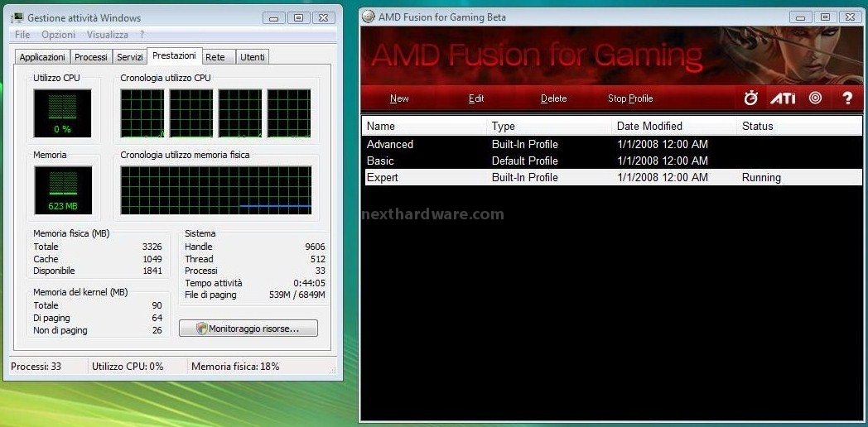Click AMD Fusion title bar app icon

coord(368,17)
